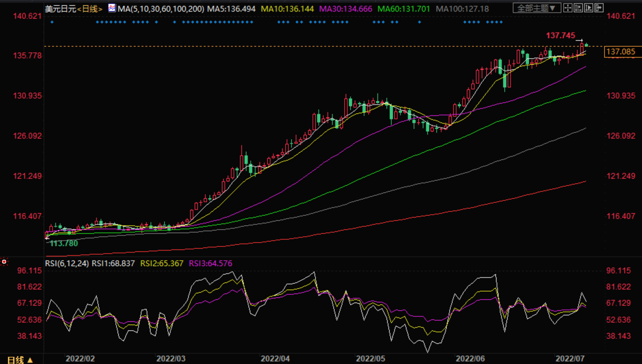Click the <日线> period label next to 美元日元
The width and height of the screenshot is (642, 364).
click(90, 9)
